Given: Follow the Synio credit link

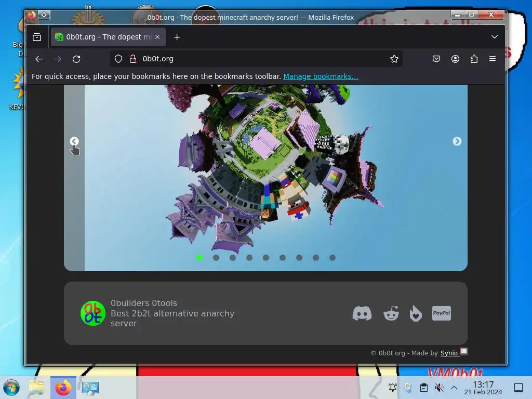Looking at the screenshot, I should (x=449, y=353).
